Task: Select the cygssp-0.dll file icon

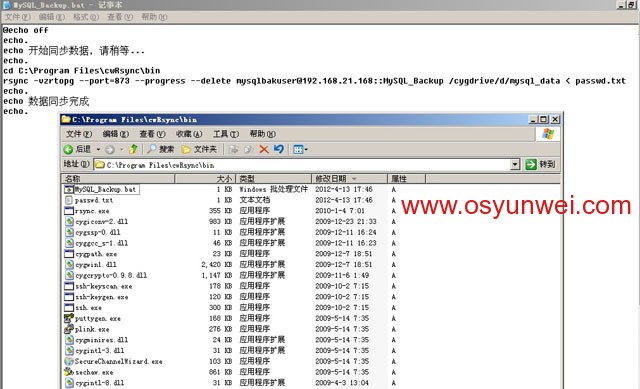Action: pos(69,232)
